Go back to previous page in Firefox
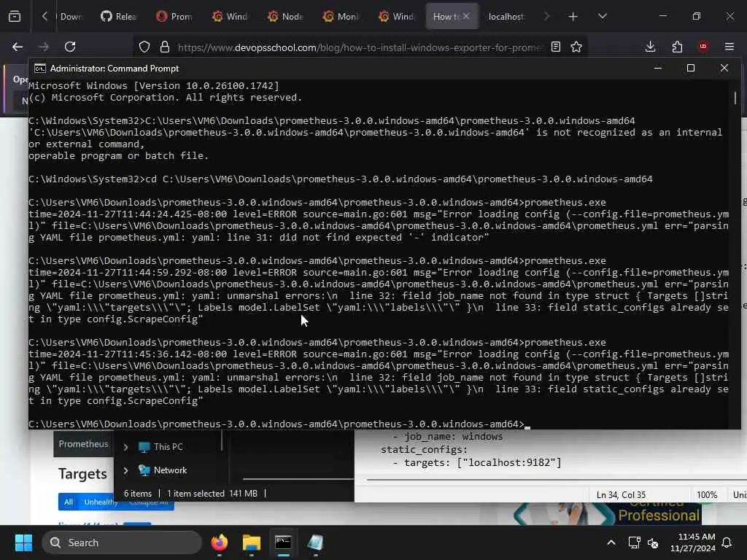The image size is (747, 560). click(x=18, y=47)
